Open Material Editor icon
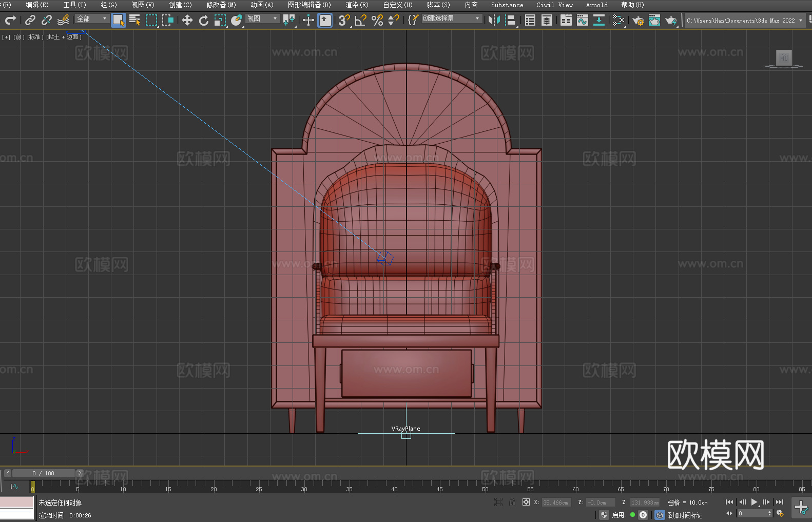The image size is (812, 522). coord(618,20)
